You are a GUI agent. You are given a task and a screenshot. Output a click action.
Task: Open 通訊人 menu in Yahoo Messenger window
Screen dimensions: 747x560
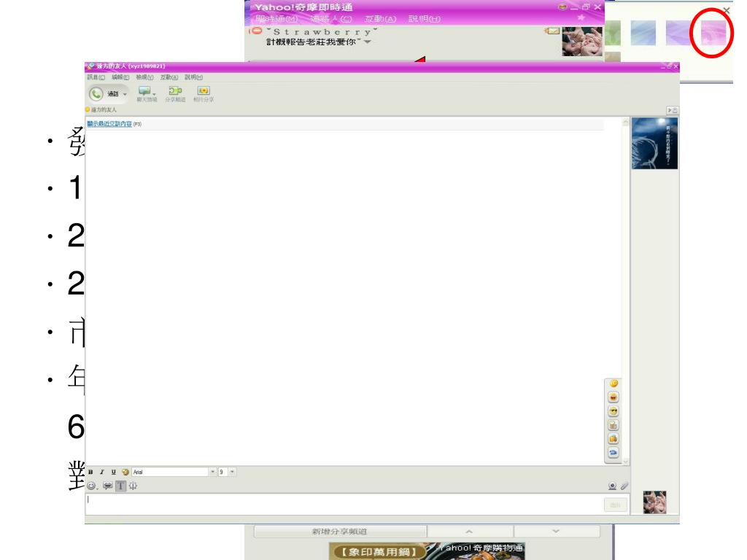click(331, 19)
